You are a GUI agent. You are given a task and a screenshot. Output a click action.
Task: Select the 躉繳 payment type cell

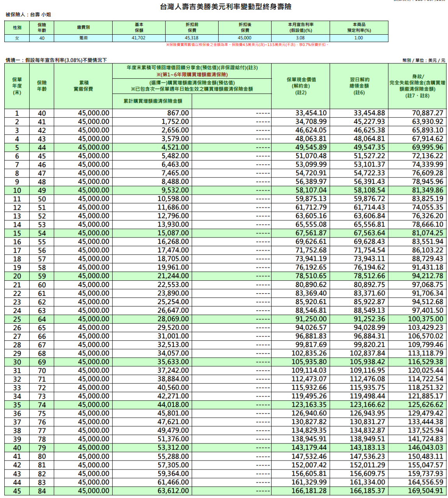tap(83, 38)
